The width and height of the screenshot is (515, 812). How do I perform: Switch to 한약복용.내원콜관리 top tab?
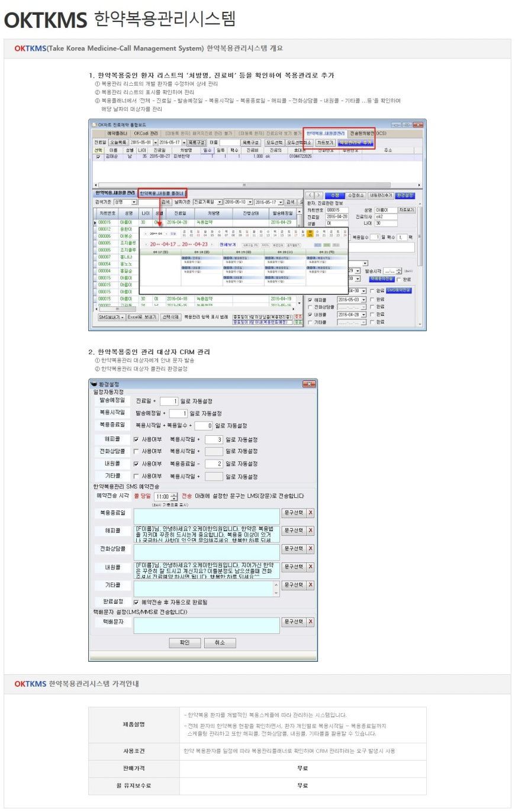point(326,133)
